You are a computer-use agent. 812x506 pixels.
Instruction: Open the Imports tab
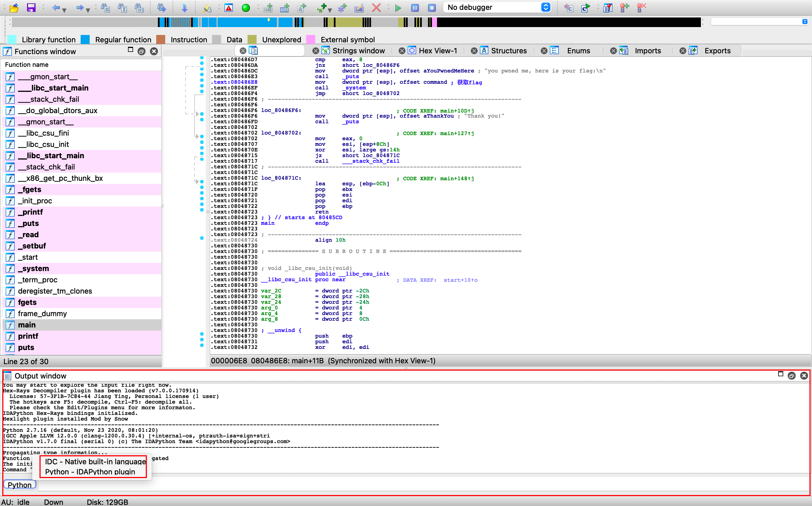647,50
